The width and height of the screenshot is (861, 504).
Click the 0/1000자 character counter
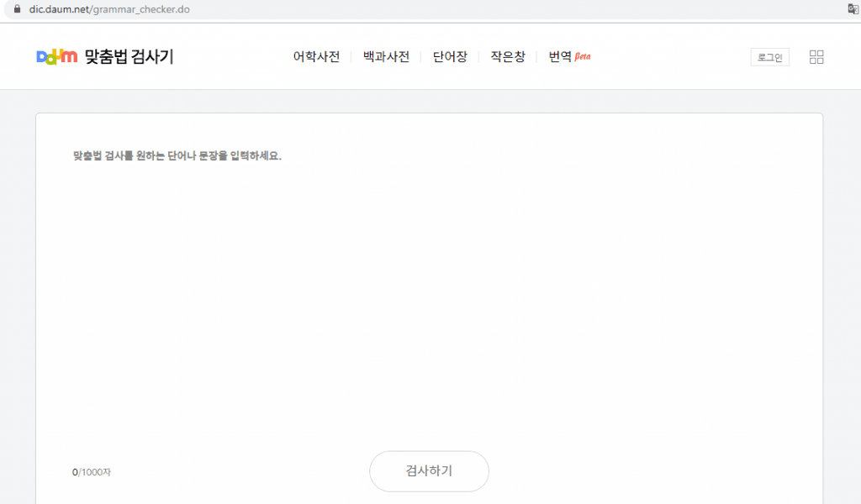pyautogui.click(x=91, y=472)
